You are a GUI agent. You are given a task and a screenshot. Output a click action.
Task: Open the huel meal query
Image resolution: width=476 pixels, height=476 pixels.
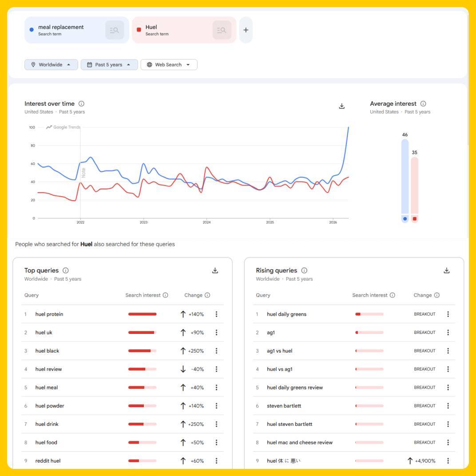[47, 387]
